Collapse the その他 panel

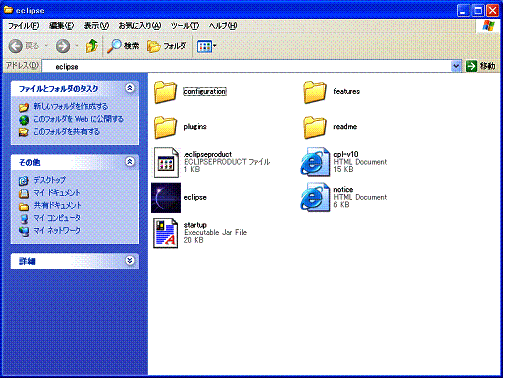pos(130,162)
